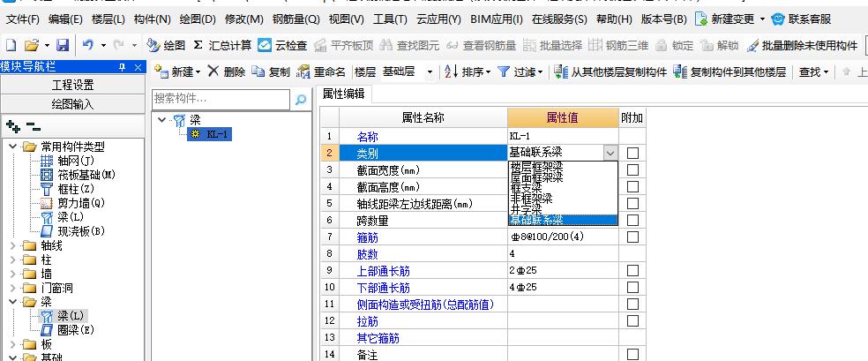
Task: Toggle 附加 checkbox for 拉筋 row
Action: click(x=632, y=321)
